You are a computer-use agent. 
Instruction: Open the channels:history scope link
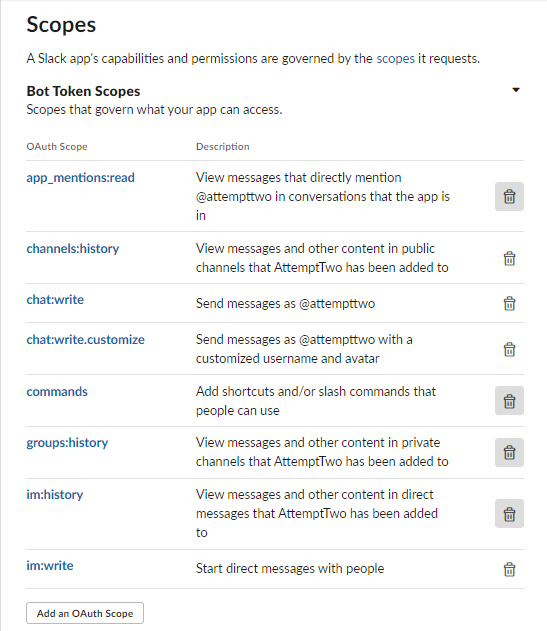click(73, 249)
